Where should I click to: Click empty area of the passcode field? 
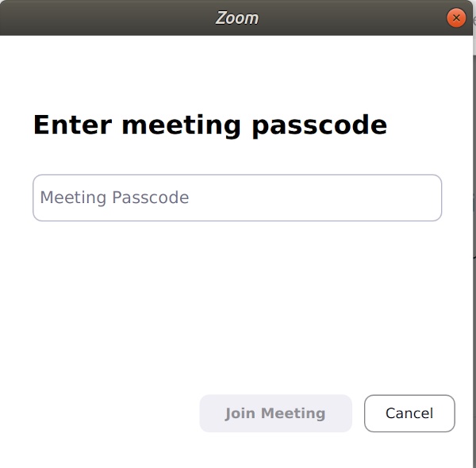(x=316, y=198)
